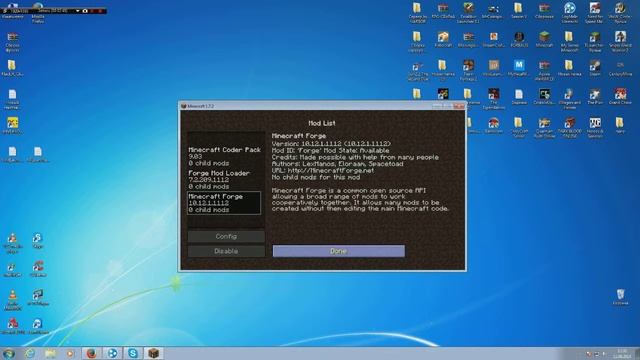The image size is (640, 360).
Task: Select the Mozilla Firefox desktop shortcut
Action: (x=38, y=12)
